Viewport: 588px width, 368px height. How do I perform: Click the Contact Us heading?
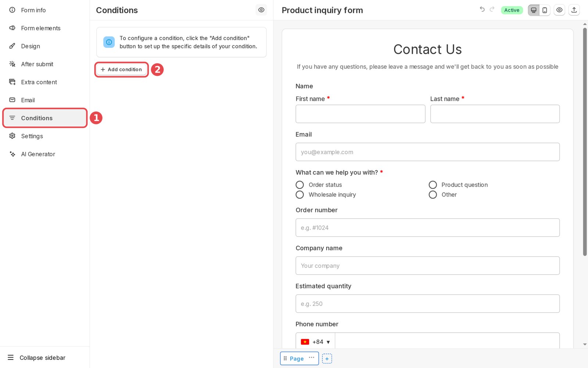pyautogui.click(x=427, y=49)
